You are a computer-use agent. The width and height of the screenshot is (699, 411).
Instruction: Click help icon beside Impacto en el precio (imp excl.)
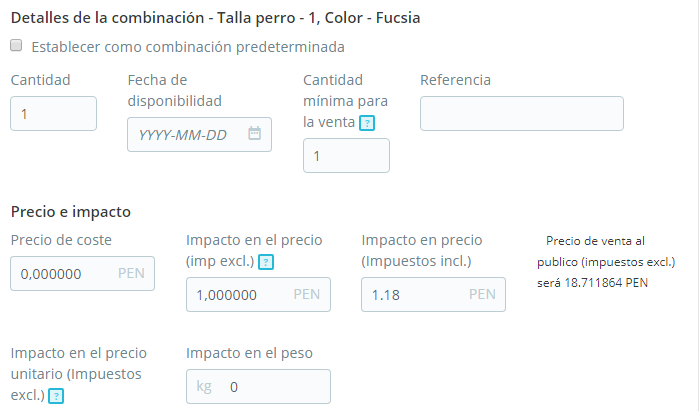(265, 262)
